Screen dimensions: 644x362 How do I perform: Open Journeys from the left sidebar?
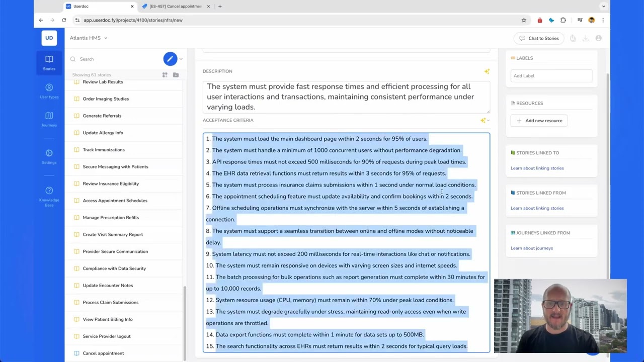coord(49,119)
